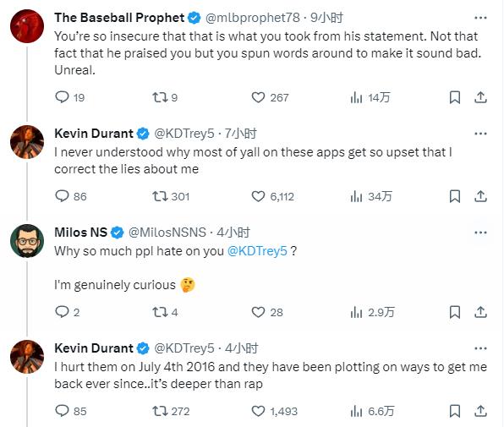Like the tweet with 267 likes

258,97
